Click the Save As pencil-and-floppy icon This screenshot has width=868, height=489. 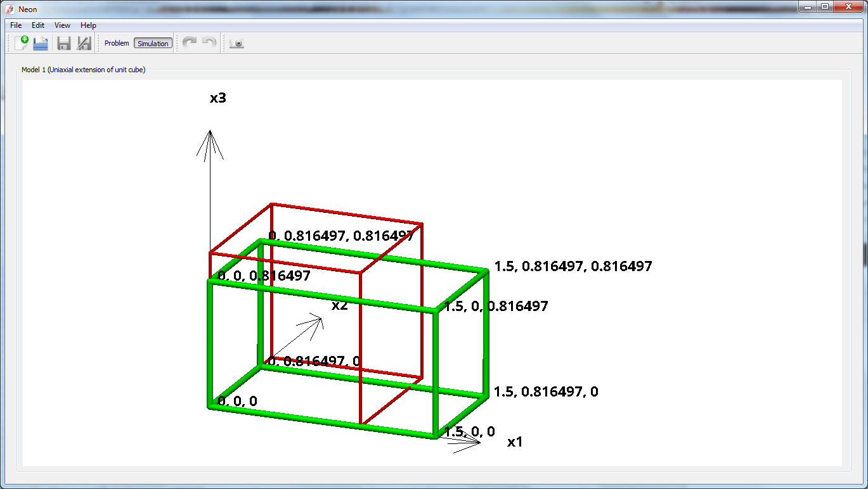click(x=84, y=43)
